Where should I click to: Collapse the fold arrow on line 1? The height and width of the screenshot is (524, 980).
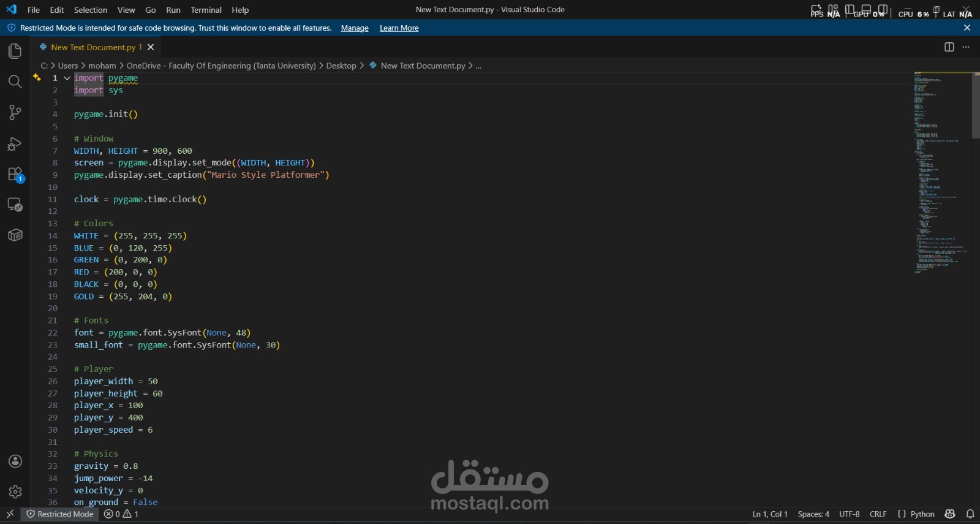67,78
